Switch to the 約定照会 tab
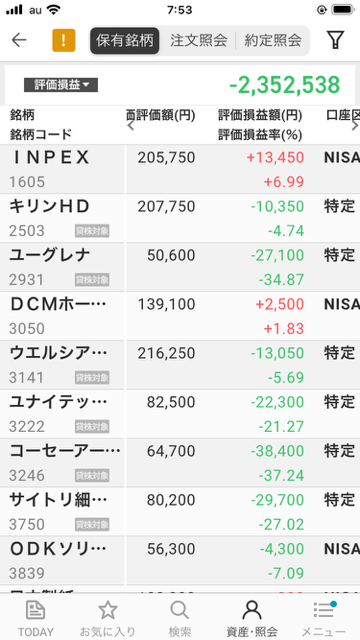Viewport: 360px width, 640px height. point(273,40)
